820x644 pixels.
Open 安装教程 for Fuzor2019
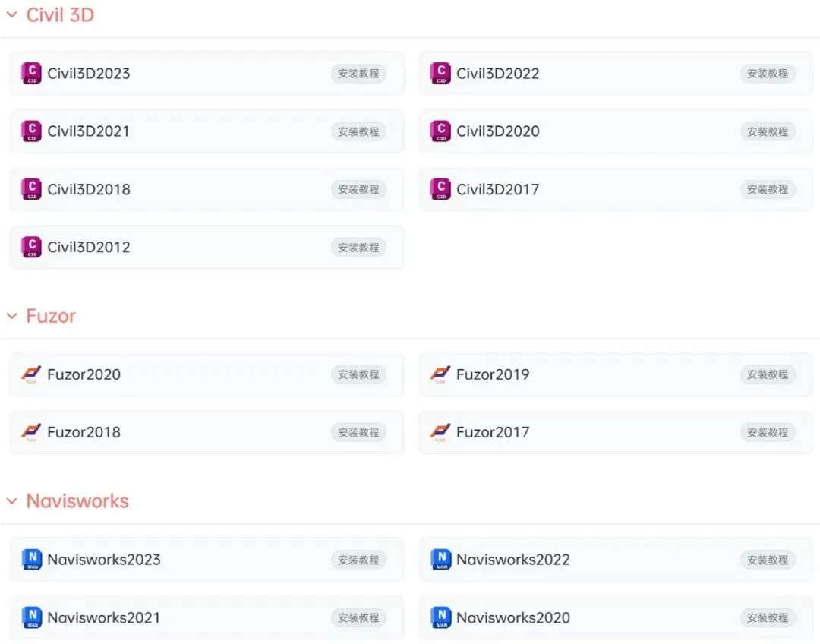coord(767,374)
